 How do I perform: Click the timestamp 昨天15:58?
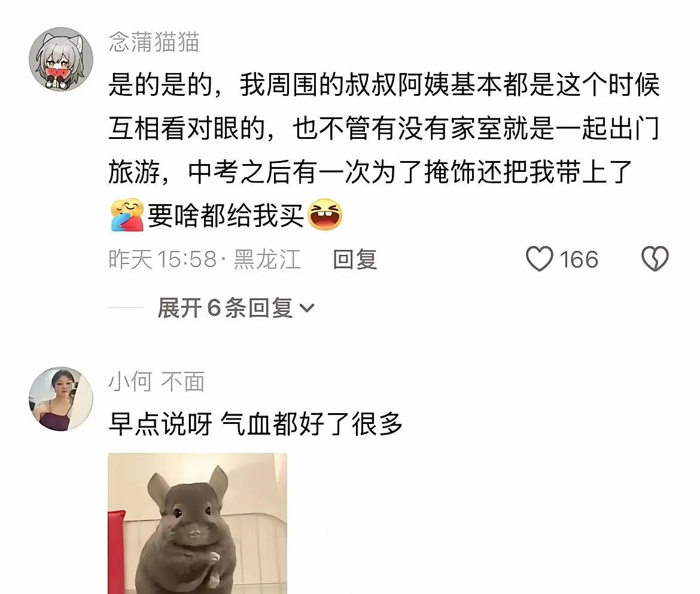coord(163,259)
